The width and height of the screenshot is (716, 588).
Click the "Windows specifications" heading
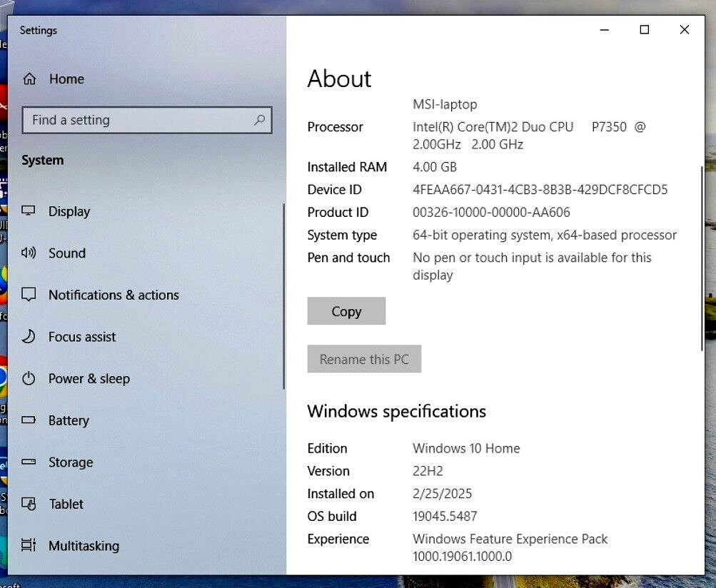pyautogui.click(x=397, y=411)
